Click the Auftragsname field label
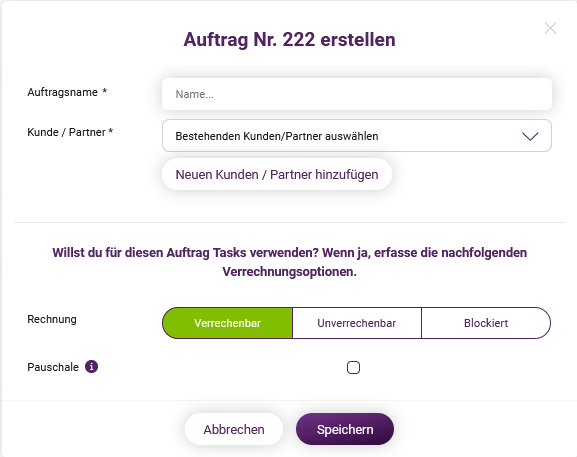 click(63, 92)
